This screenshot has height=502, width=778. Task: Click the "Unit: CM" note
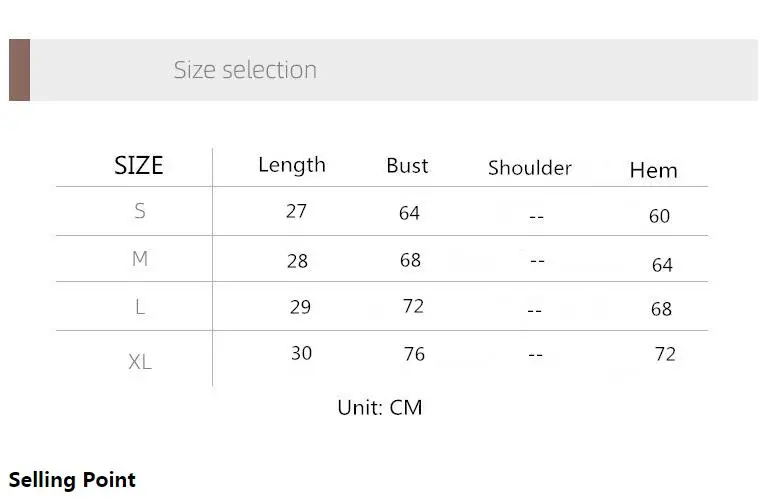tap(380, 408)
